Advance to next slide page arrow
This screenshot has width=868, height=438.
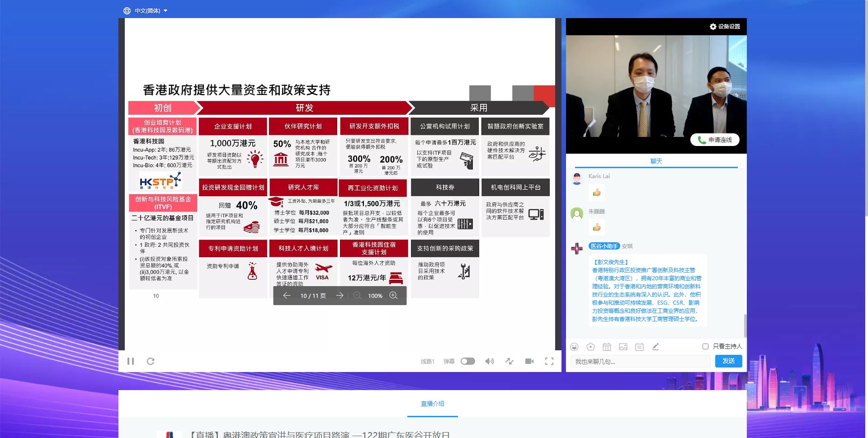coord(340,296)
